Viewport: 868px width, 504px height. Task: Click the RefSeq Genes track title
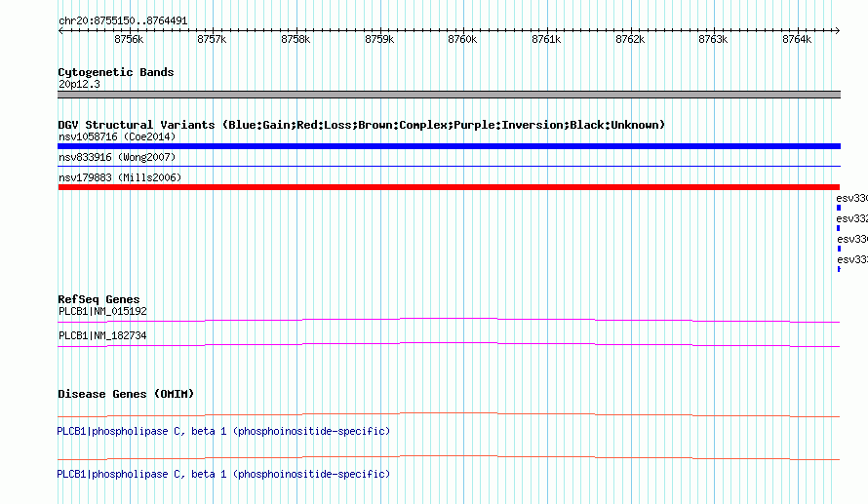pos(99,299)
